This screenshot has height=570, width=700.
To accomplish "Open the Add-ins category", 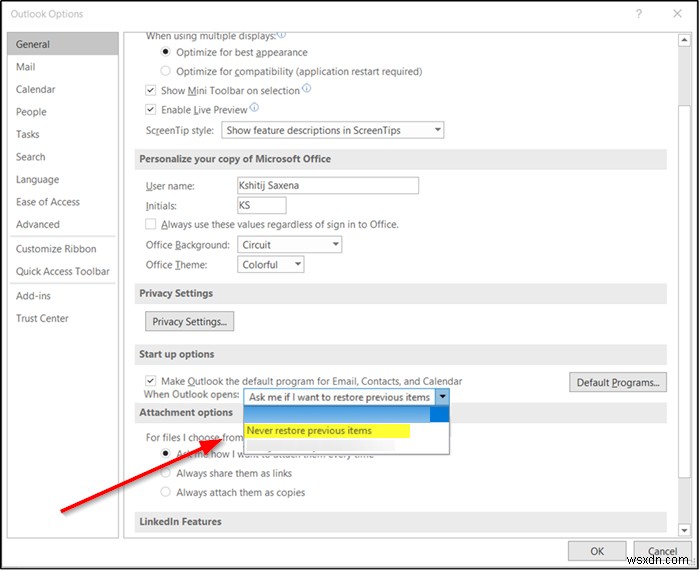I will 63,295.
